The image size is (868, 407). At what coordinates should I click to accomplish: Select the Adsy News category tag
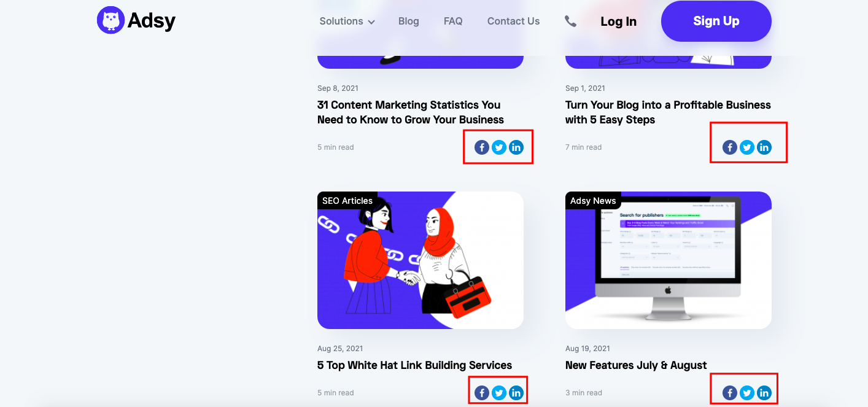pos(593,201)
